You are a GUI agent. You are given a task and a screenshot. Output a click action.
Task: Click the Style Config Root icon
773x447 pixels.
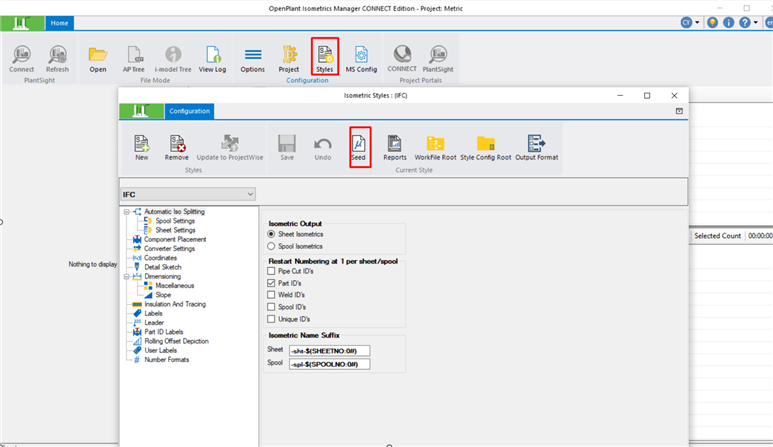(x=486, y=146)
